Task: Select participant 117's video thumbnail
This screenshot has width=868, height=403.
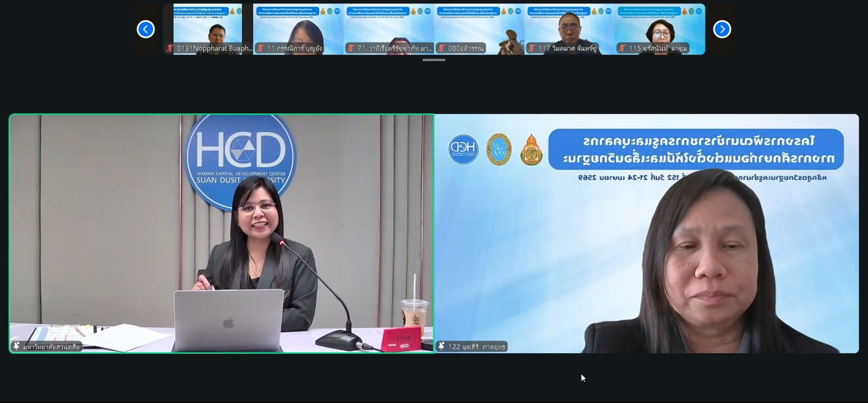Action: (x=570, y=27)
